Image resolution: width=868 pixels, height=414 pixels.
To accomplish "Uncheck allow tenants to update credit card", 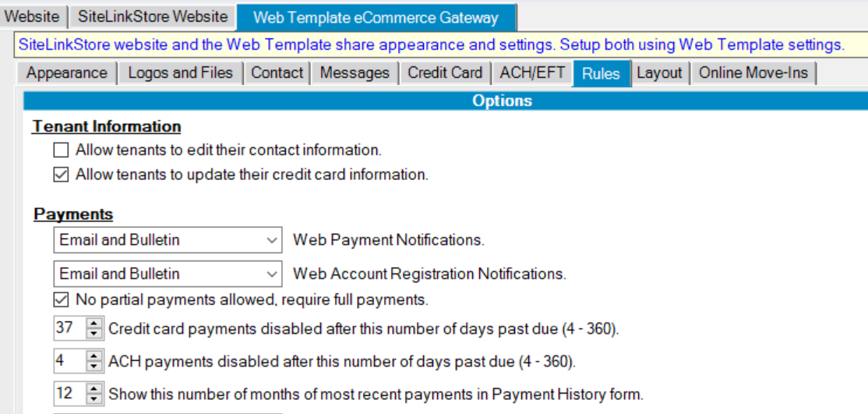I will point(61,175).
